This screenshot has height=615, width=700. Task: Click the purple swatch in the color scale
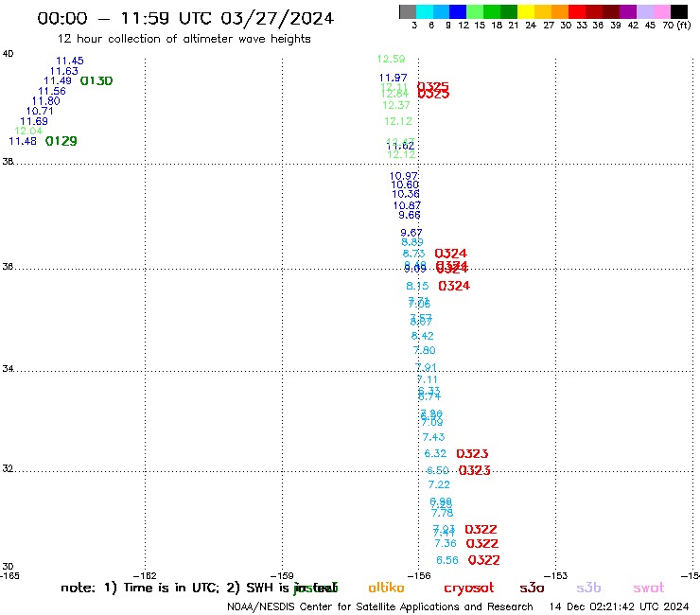(x=628, y=11)
